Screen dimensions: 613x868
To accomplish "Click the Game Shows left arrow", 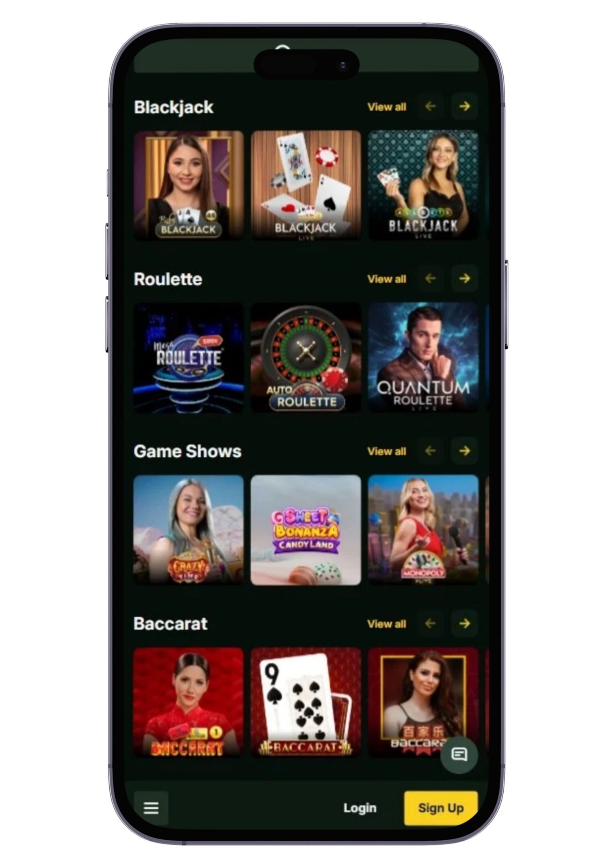I will pos(431,450).
